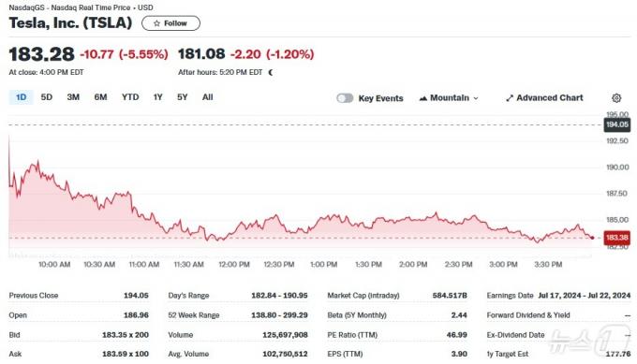
Task: Toggle the Key Events switch
Action: click(x=345, y=98)
